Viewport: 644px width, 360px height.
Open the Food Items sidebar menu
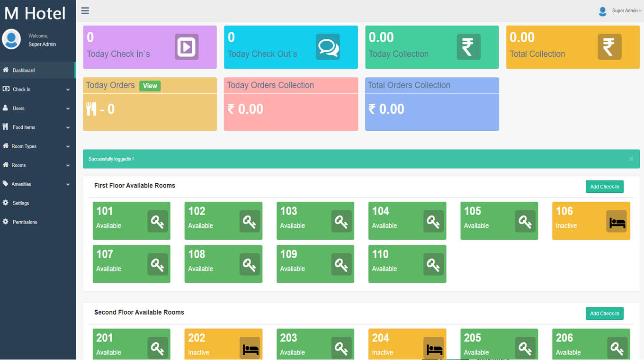click(38, 127)
